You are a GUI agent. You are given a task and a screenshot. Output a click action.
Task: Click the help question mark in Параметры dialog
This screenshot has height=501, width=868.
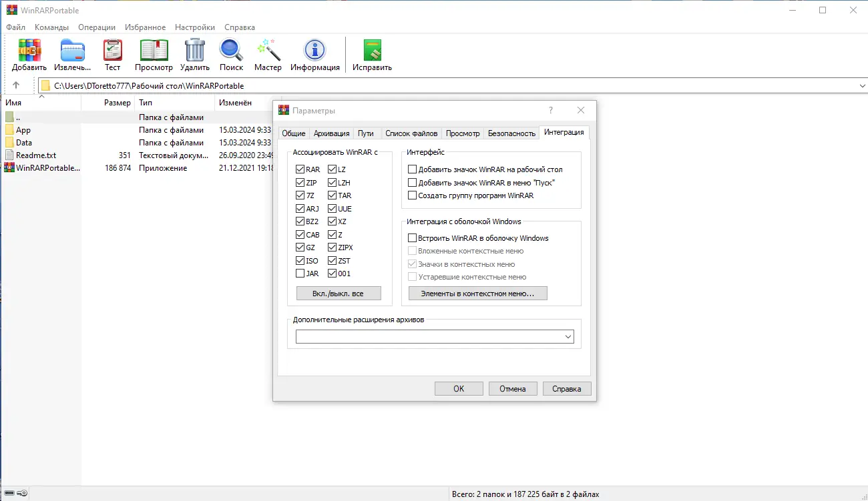(551, 110)
